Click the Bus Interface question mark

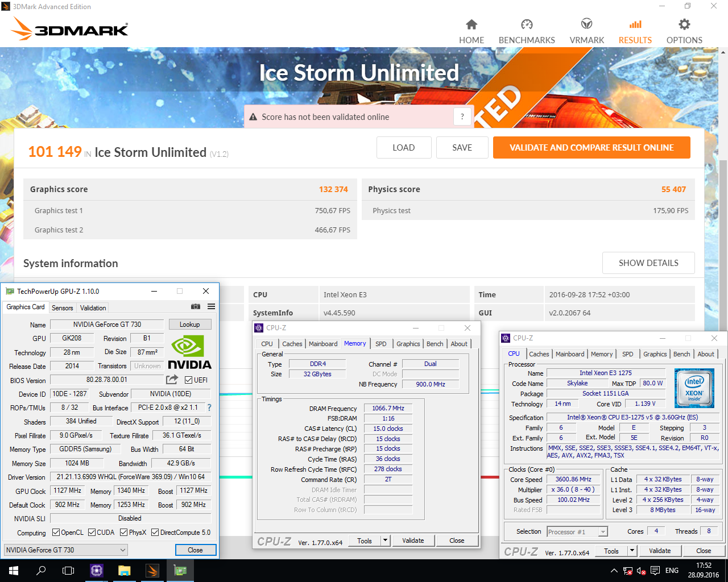tap(209, 408)
